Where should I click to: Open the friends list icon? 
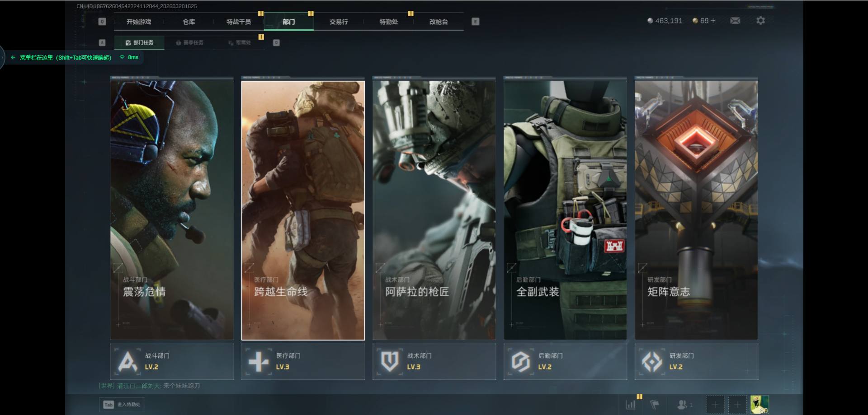(683, 405)
